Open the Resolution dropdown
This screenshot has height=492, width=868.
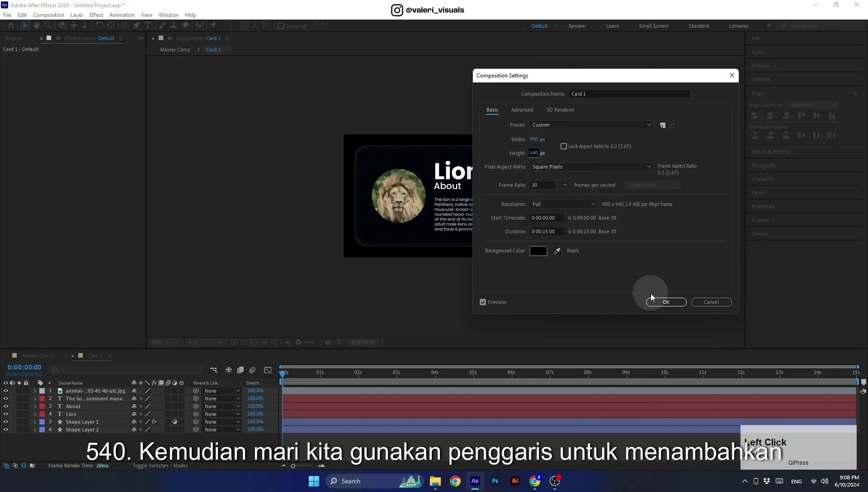[563, 204]
